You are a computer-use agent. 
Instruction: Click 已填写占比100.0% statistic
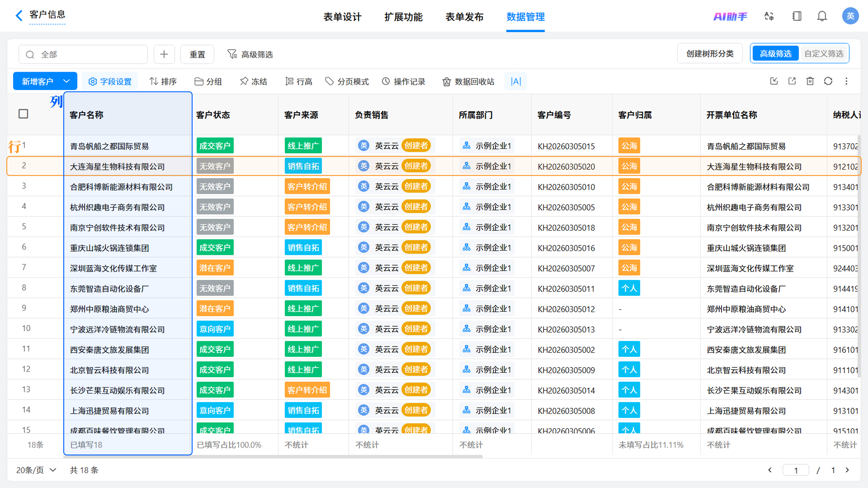[x=229, y=445]
